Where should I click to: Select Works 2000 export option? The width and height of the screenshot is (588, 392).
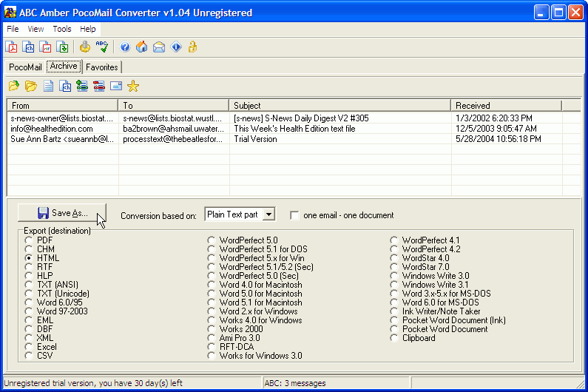coord(211,329)
